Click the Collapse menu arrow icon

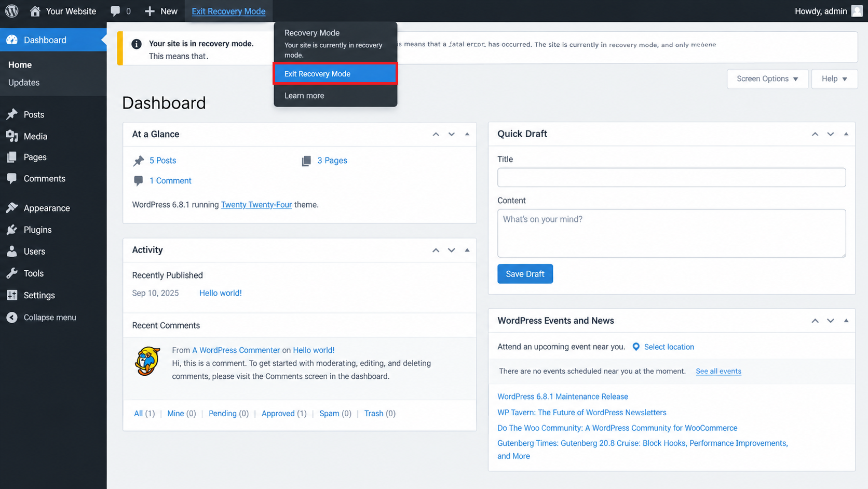(x=12, y=318)
